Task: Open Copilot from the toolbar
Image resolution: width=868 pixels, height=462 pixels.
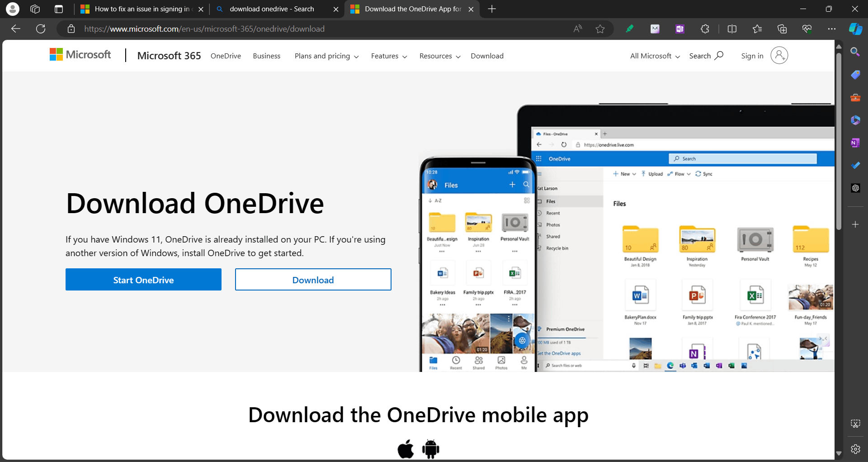Action: (x=855, y=29)
